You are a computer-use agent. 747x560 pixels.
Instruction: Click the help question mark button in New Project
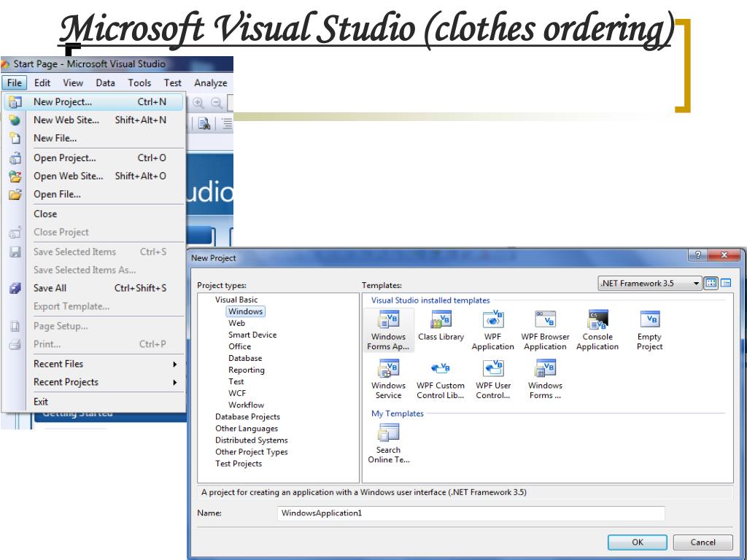pos(698,254)
